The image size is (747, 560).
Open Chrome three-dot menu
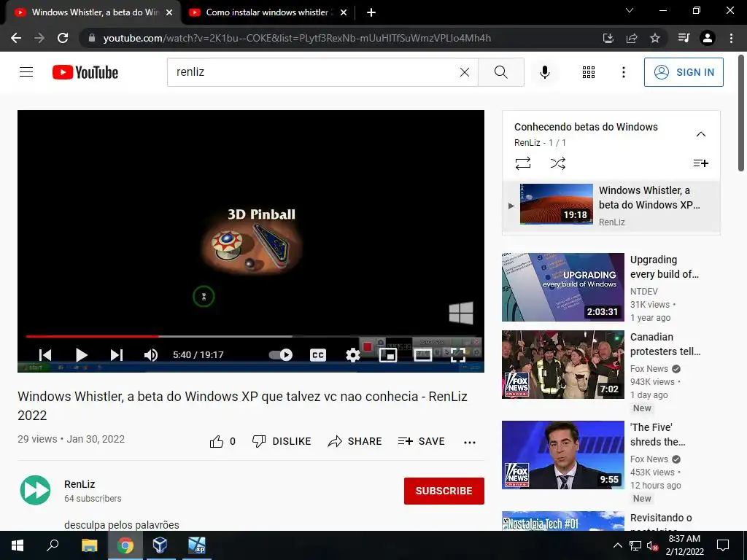tap(731, 38)
